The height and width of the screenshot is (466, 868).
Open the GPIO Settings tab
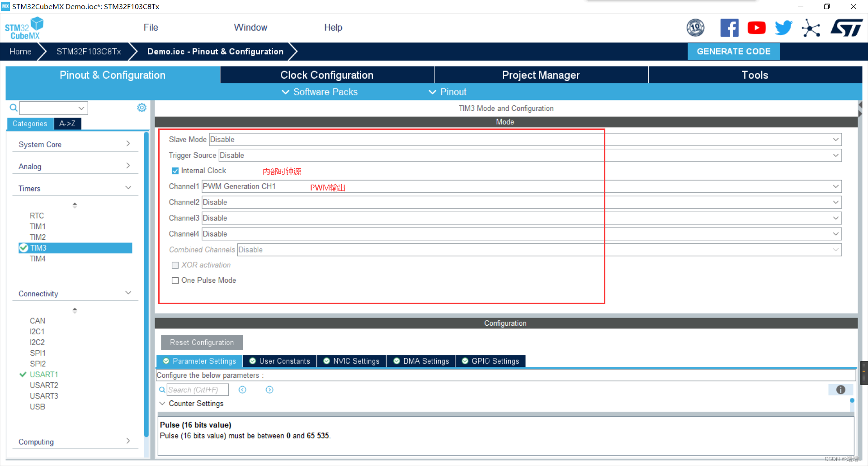click(491, 361)
